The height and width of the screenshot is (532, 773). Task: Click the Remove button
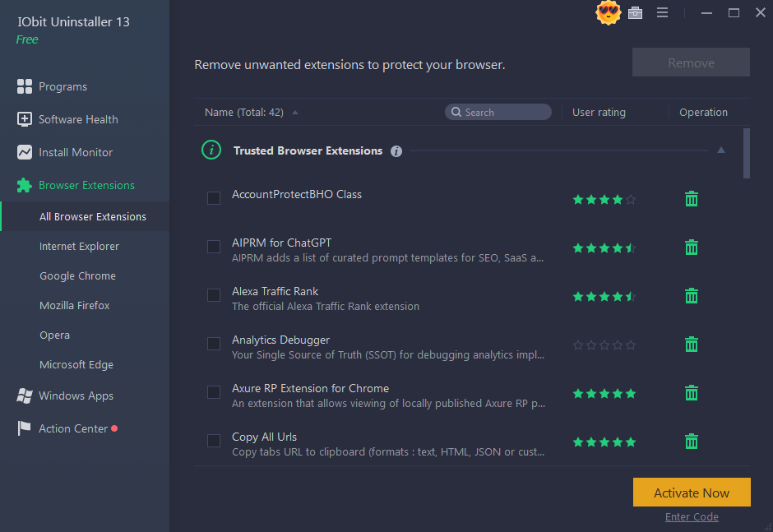point(691,62)
